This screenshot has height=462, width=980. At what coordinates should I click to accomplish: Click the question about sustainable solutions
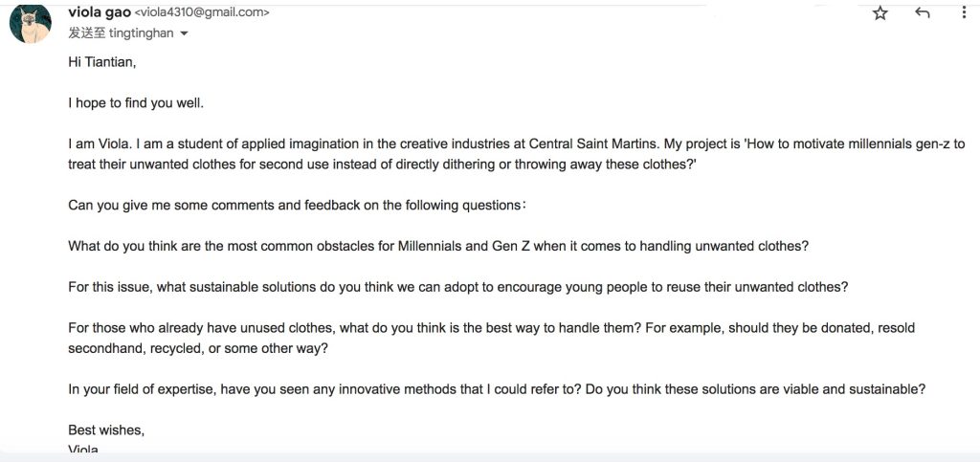click(x=458, y=287)
